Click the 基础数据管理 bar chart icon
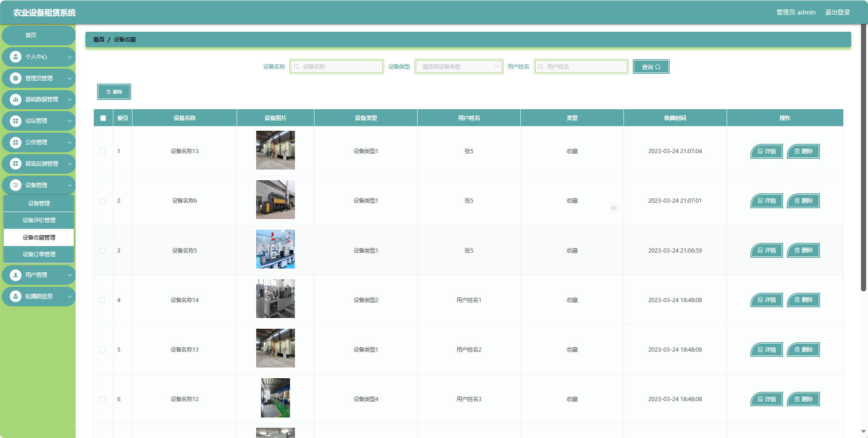This screenshot has width=868, height=438. pyautogui.click(x=16, y=99)
